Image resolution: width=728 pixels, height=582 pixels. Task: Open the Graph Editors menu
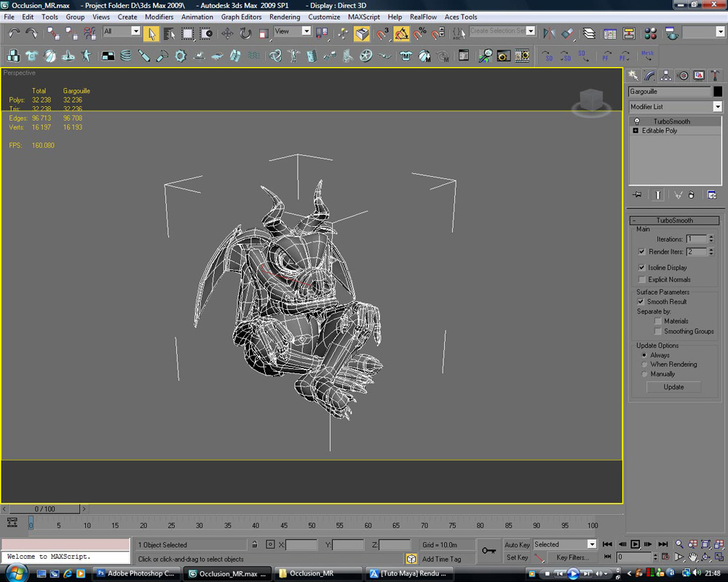[241, 17]
